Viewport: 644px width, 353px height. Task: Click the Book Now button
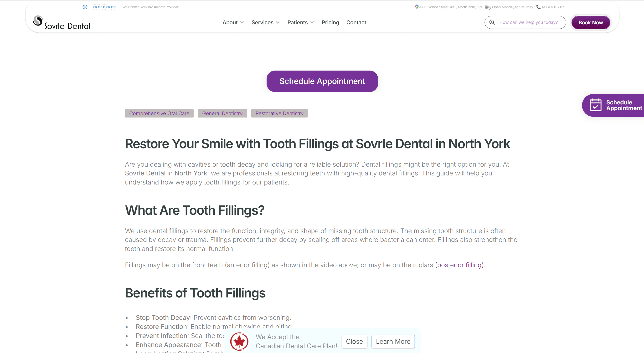click(591, 22)
